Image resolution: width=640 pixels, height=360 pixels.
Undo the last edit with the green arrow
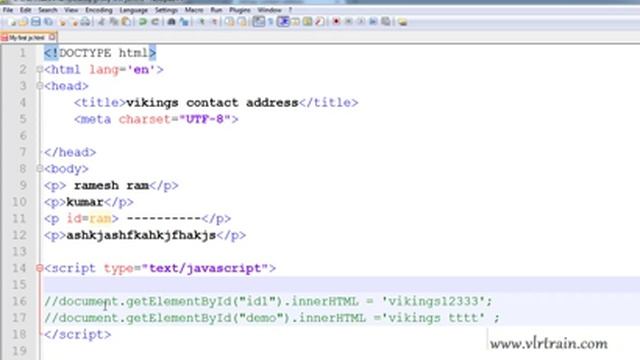(142, 22)
